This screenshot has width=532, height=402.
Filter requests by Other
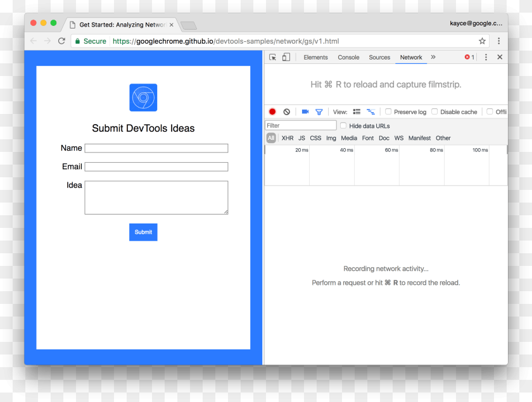(443, 138)
